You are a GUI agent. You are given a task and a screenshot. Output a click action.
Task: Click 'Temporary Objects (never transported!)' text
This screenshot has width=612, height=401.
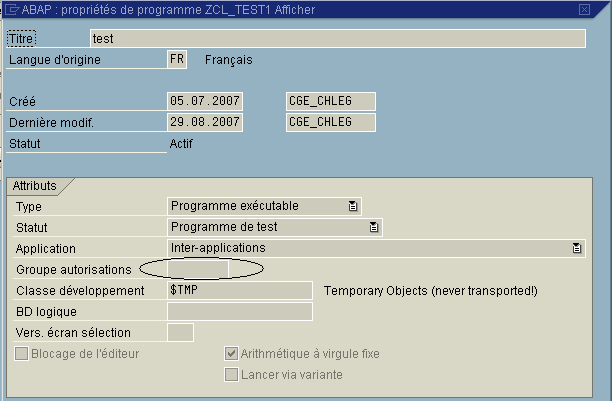click(431, 291)
